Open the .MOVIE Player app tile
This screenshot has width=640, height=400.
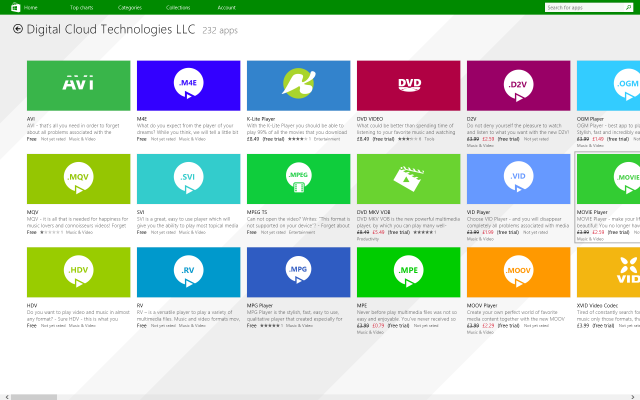[x=608, y=179]
